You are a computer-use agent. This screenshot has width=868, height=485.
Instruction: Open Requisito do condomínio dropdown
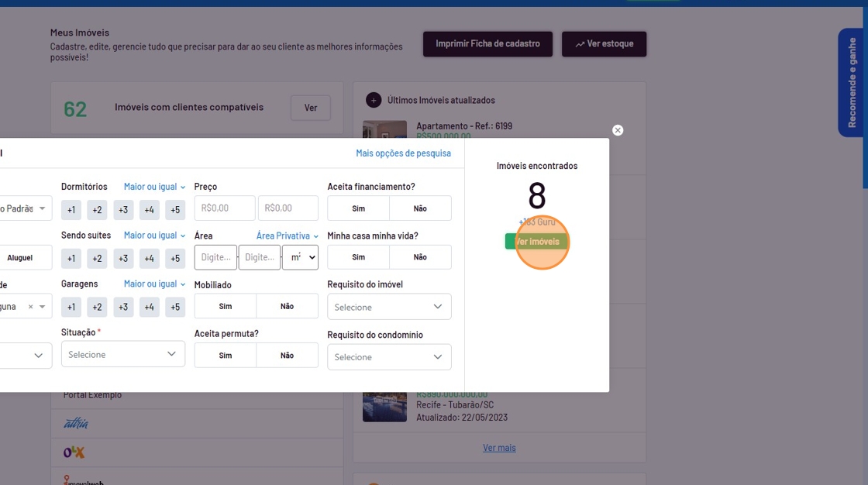pos(389,357)
